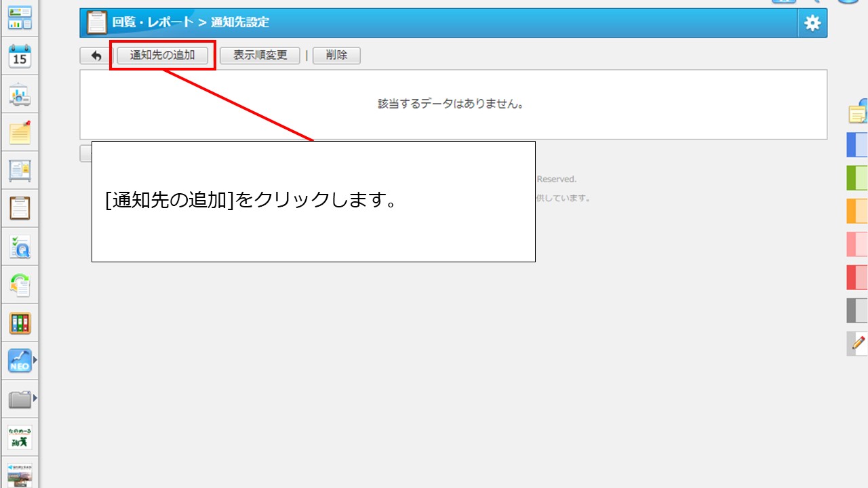This screenshot has height=488, width=868.
Task: Open the bulletin board icon in sidebar
Action: coord(20,171)
